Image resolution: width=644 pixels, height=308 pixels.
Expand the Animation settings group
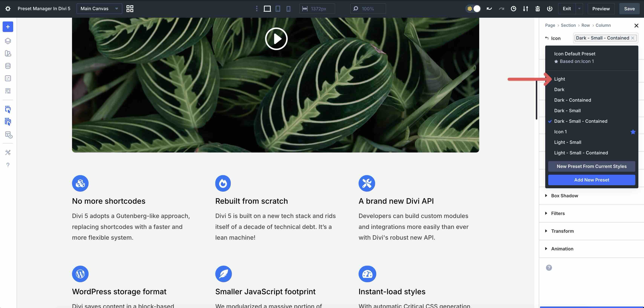[x=562, y=249]
